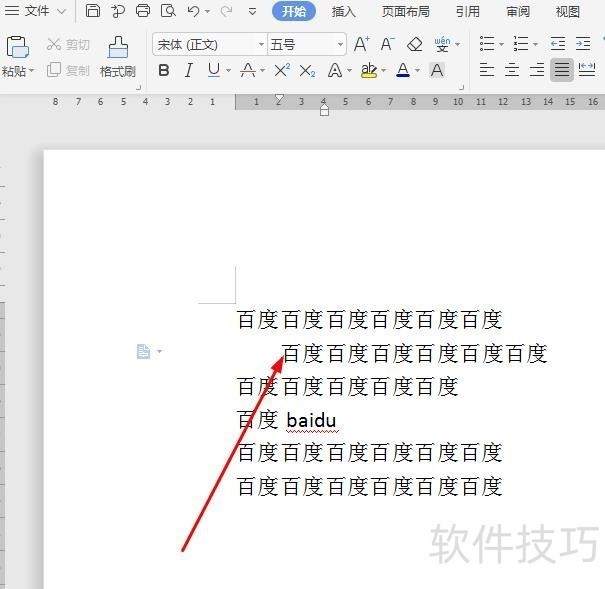The width and height of the screenshot is (605, 589).
Task: Apply the font color A swatch
Action: (403, 71)
